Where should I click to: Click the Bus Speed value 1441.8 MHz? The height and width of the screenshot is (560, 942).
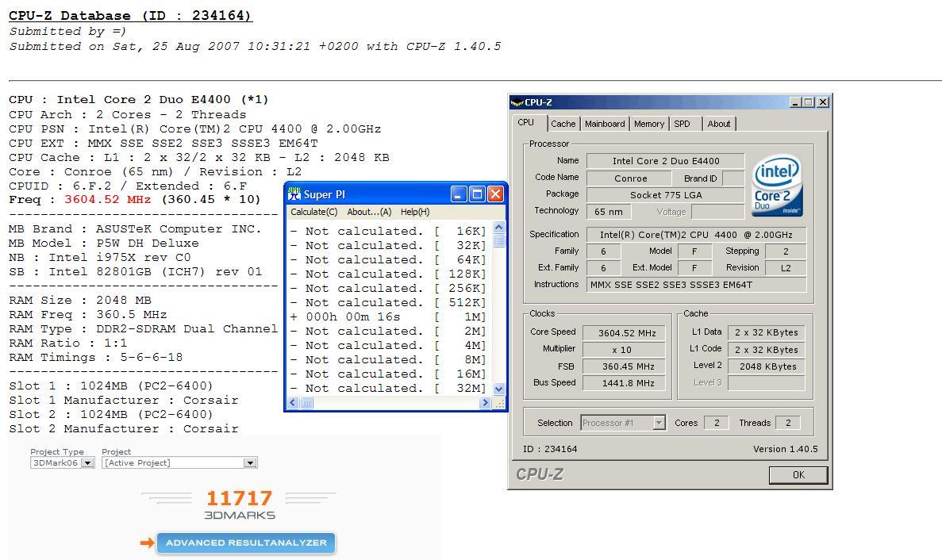pos(624,383)
